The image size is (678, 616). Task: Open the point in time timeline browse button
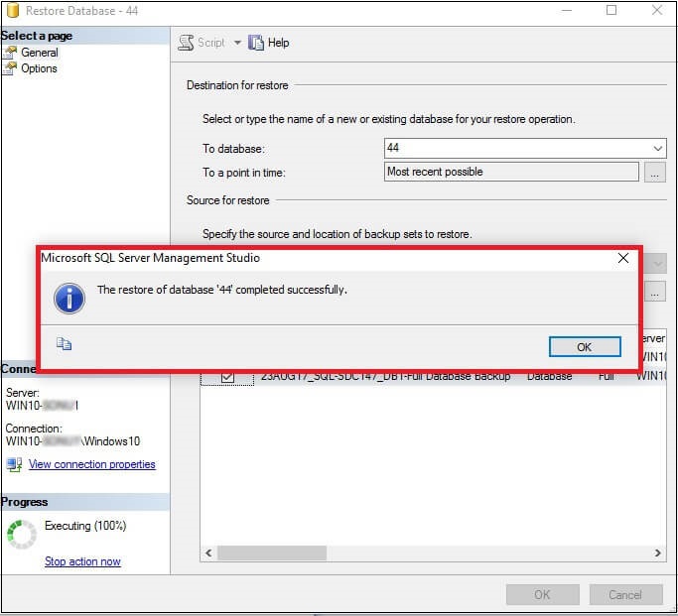(654, 173)
